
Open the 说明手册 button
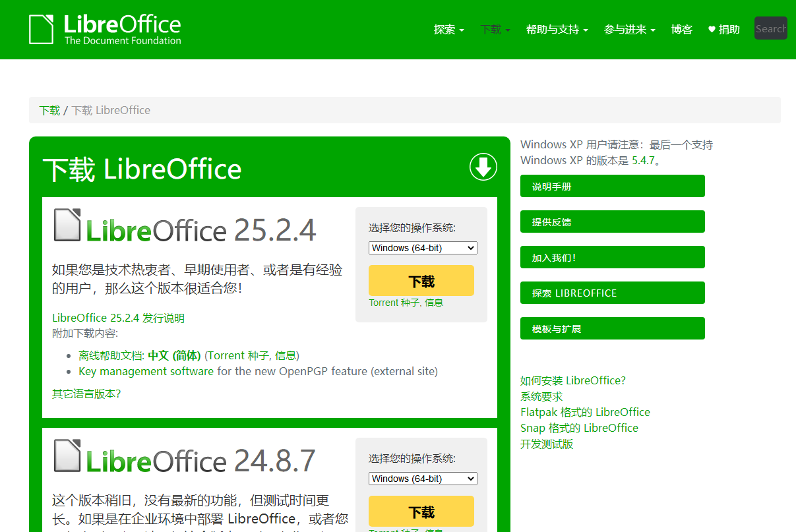tap(613, 186)
